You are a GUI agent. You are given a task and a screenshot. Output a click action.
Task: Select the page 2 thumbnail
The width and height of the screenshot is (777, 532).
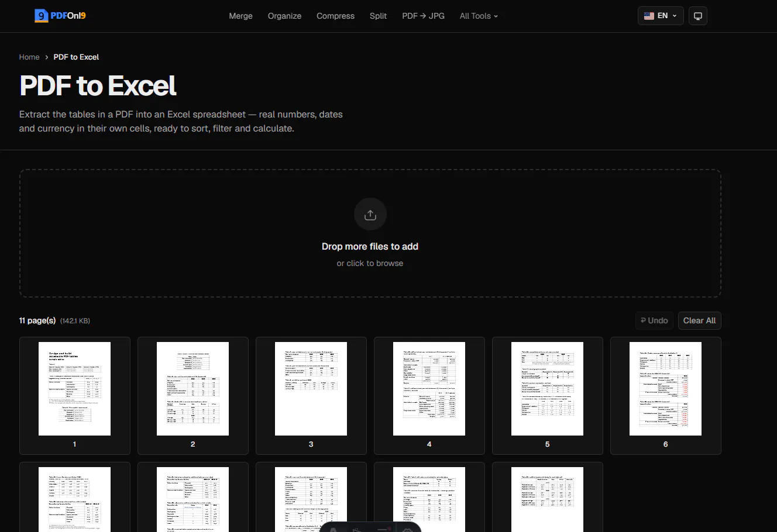coord(193,396)
